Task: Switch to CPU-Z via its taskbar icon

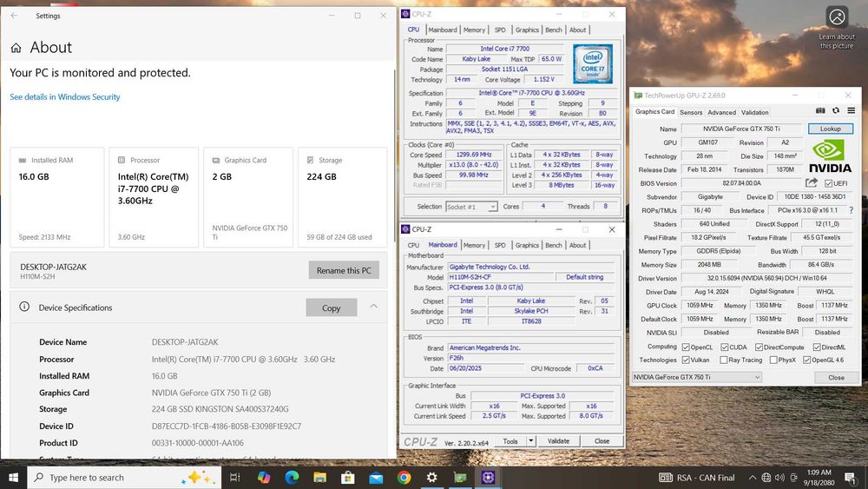Action: [x=488, y=478]
